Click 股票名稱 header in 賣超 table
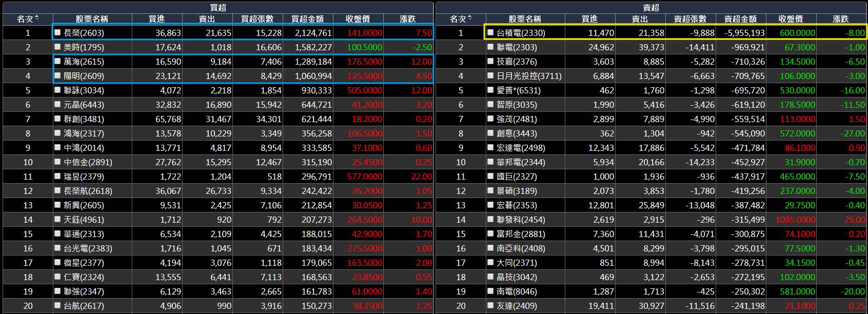868x314 pixels. 525,19
